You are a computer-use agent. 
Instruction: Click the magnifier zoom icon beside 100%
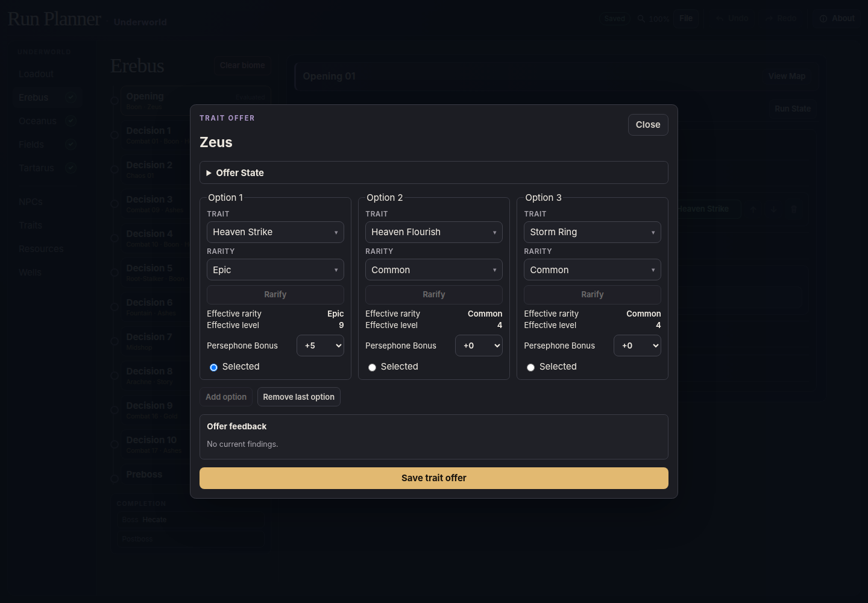[x=641, y=19]
